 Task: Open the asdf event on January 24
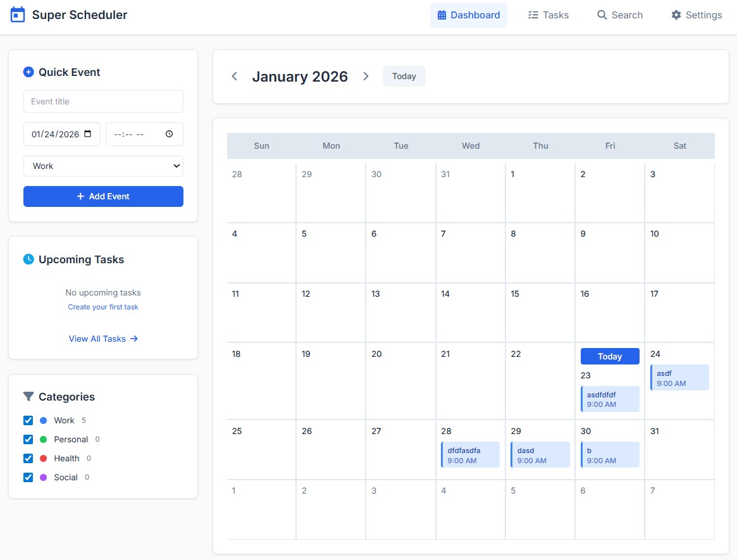click(x=679, y=377)
